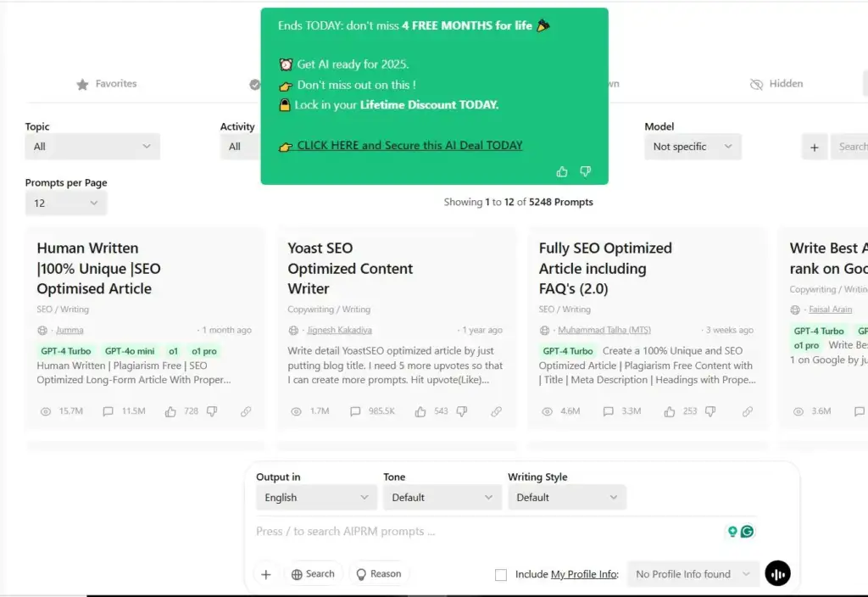
Task: Click comments icon on Yoast SEO prompt card
Action: pos(355,411)
